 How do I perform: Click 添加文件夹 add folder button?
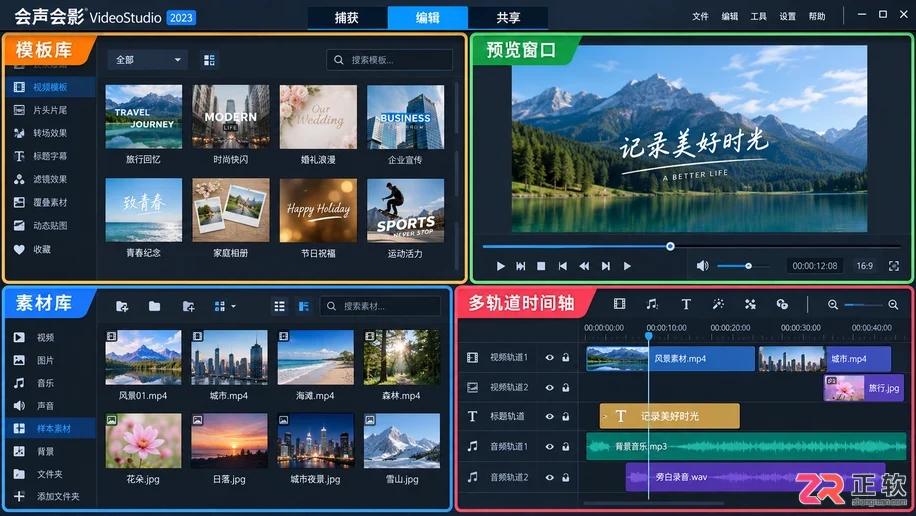click(50, 496)
